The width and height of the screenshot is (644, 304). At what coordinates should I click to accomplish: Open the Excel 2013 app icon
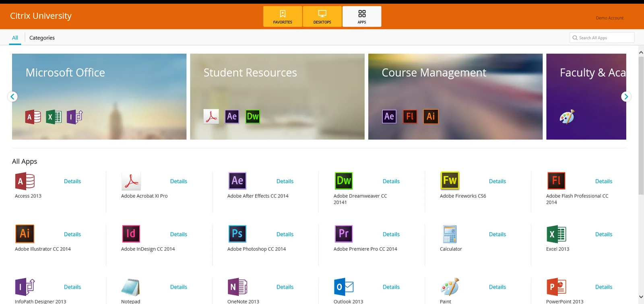(556, 234)
